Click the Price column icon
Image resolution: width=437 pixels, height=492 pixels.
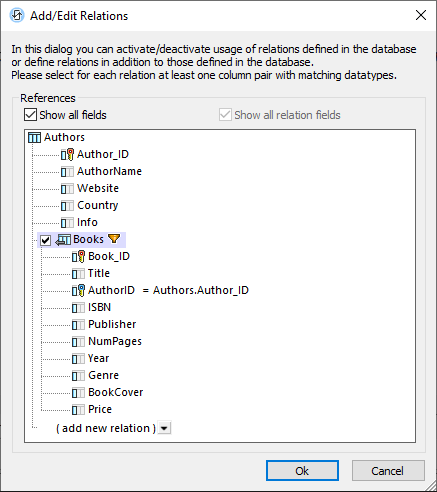click(x=78, y=409)
